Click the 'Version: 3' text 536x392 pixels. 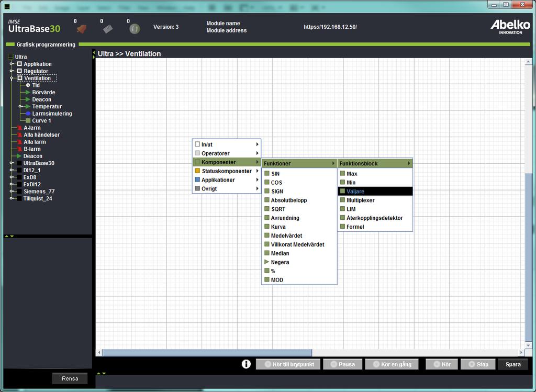click(x=166, y=27)
